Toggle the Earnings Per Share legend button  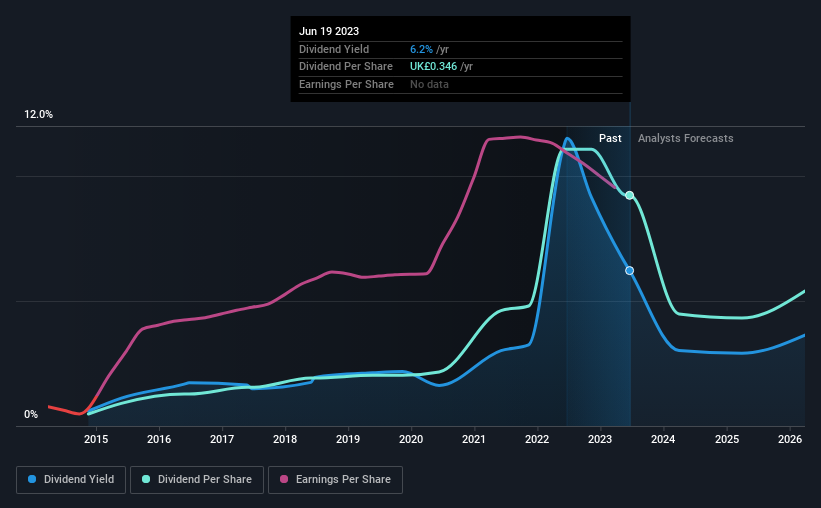click(335, 480)
